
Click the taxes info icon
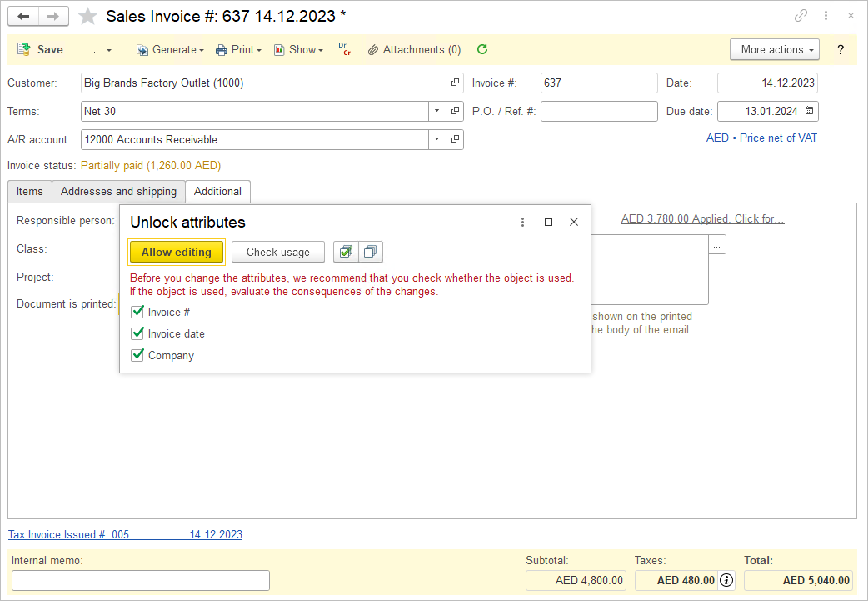click(726, 580)
